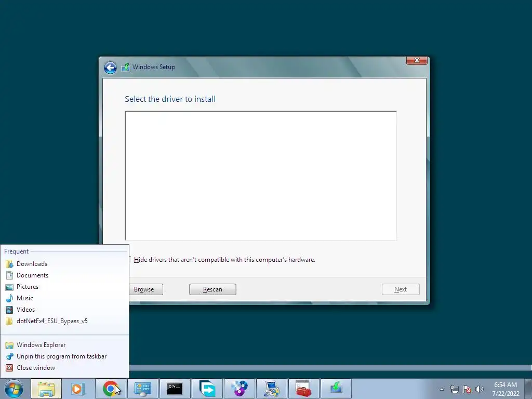Open Pictures from the jump list
The width and height of the screenshot is (532, 399).
64,287
